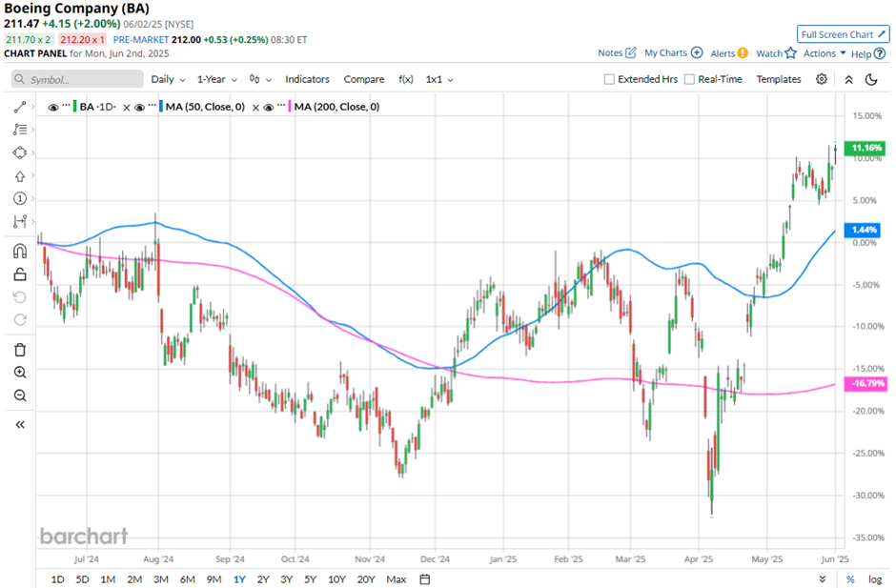Open the Compare menu
This screenshot has height=588, width=896.
(364, 79)
